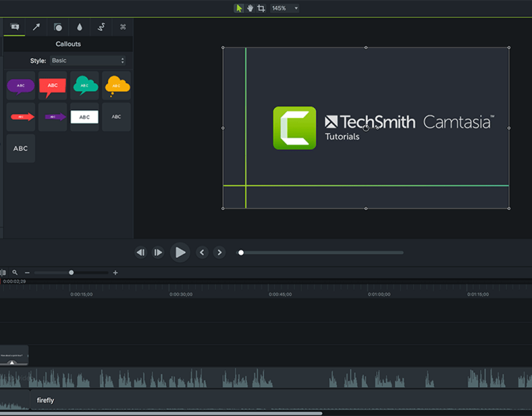Zoom in the timeline with plus
This screenshot has width=532, height=416.
click(115, 272)
